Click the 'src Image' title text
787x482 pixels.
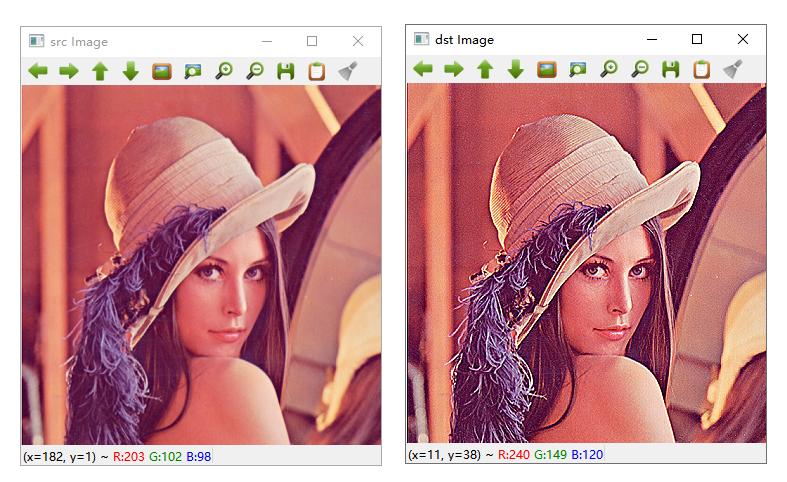tap(79, 42)
